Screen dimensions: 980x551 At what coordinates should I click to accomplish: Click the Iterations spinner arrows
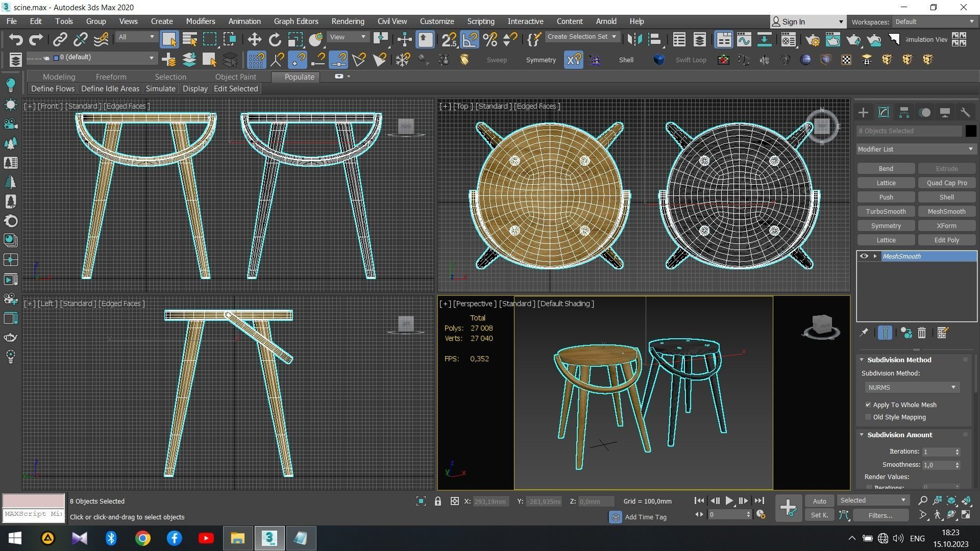click(957, 452)
